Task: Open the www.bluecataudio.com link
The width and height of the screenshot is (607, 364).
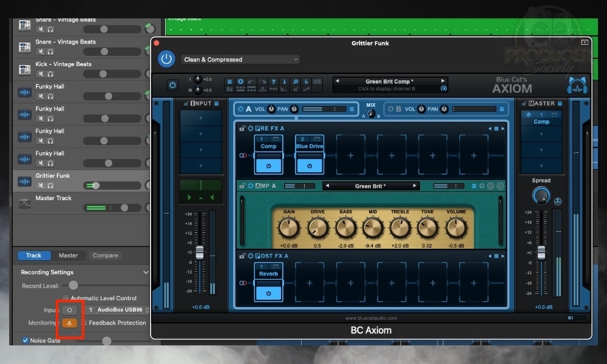Action: (371, 318)
